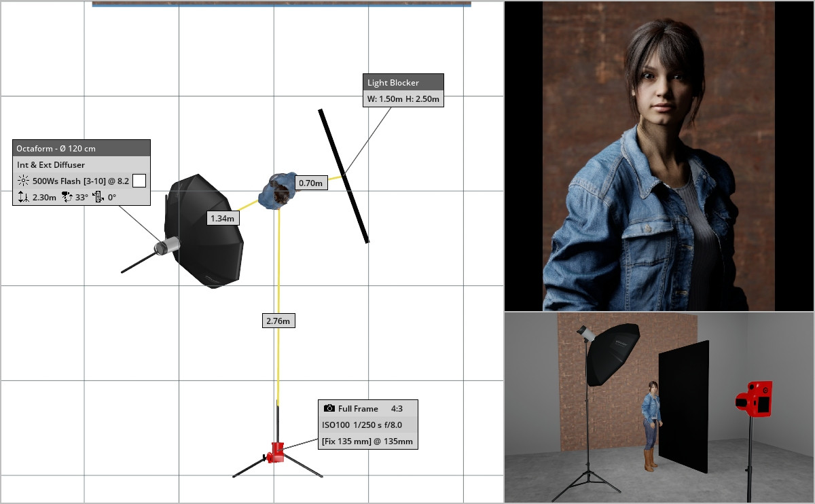Click the Light Blocker label header
The height and width of the screenshot is (504, 815).
[x=403, y=82]
